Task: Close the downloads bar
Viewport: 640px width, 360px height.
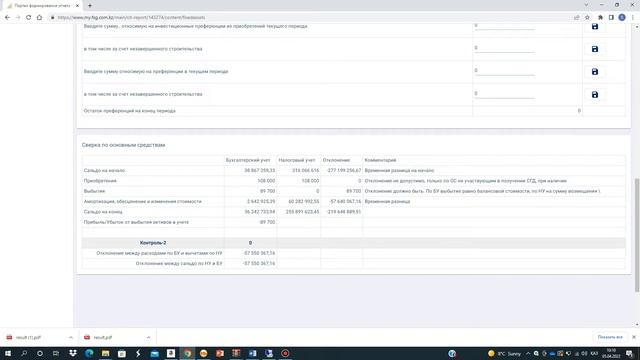Action: pos(633,337)
